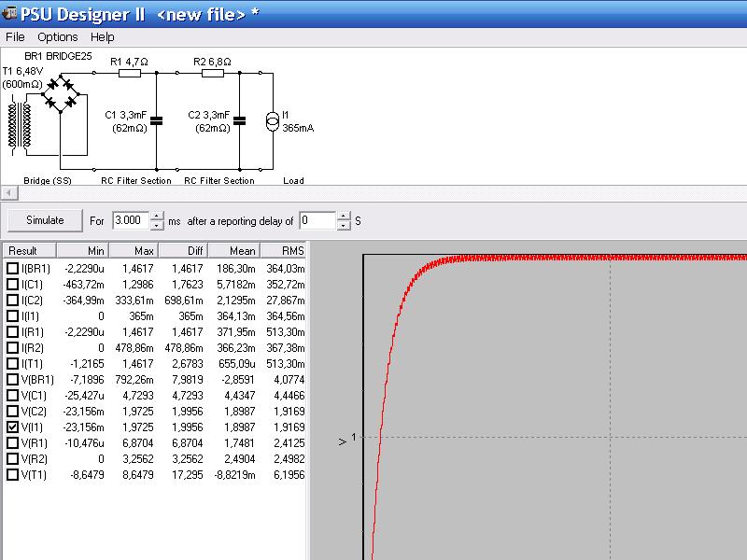Open the Options menu
The width and height of the screenshot is (747, 560).
point(58,37)
